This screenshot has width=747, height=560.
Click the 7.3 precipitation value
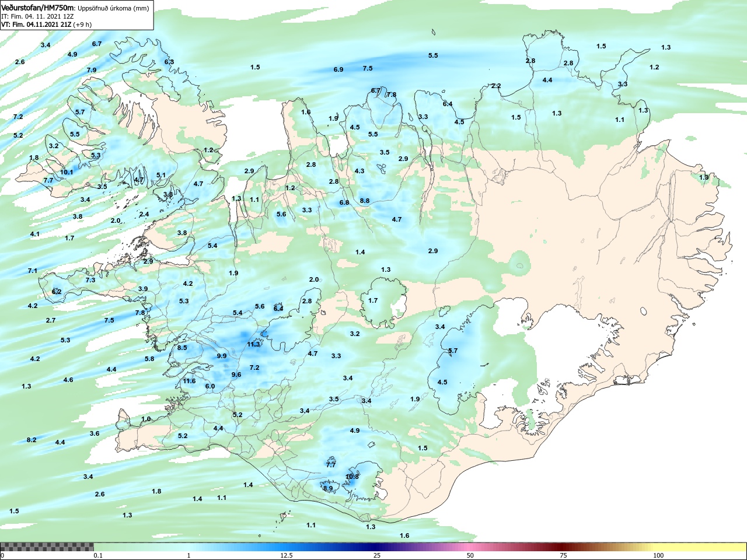pyautogui.click(x=90, y=280)
